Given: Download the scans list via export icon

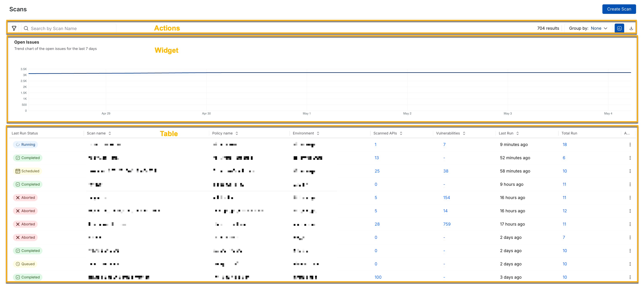Looking at the screenshot, I should pos(631,28).
